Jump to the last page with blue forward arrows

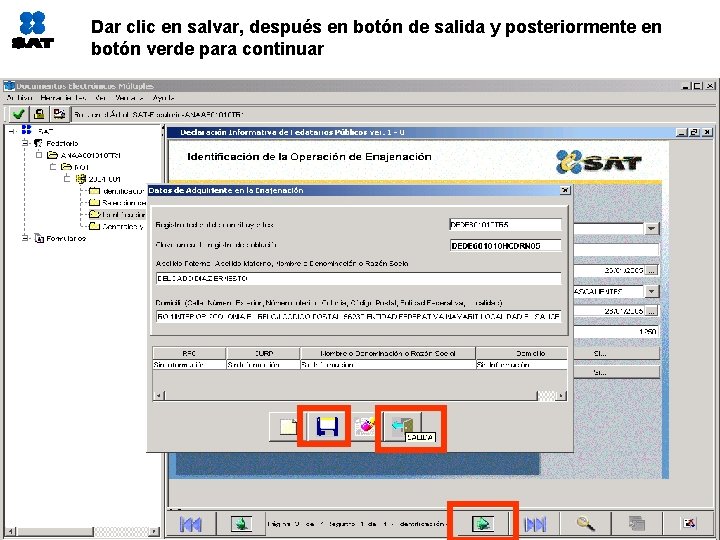(x=535, y=524)
